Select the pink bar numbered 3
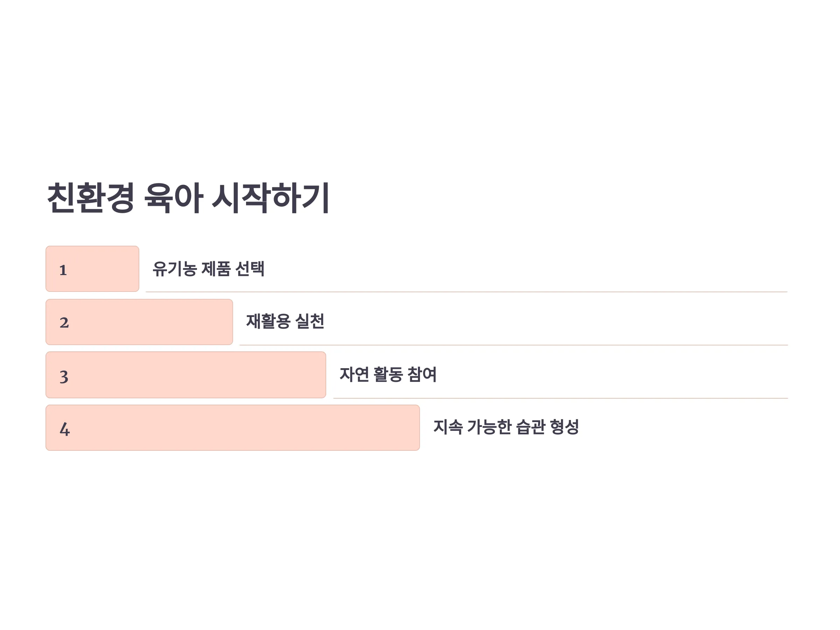The width and height of the screenshot is (840, 630). pos(186,375)
